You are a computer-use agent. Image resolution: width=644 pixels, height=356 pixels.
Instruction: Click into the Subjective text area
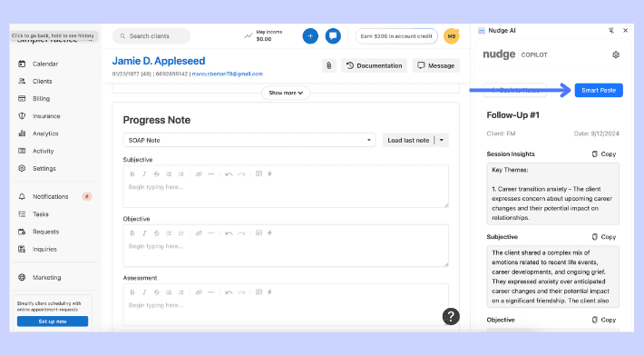pyautogui.click(x=286, y=193)
